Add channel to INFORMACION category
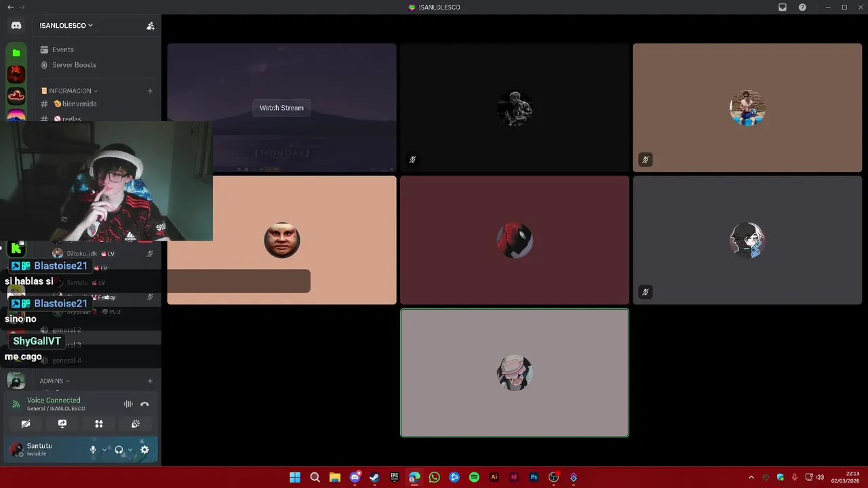Viewport: 868px width, 488px height. (150, 91)
